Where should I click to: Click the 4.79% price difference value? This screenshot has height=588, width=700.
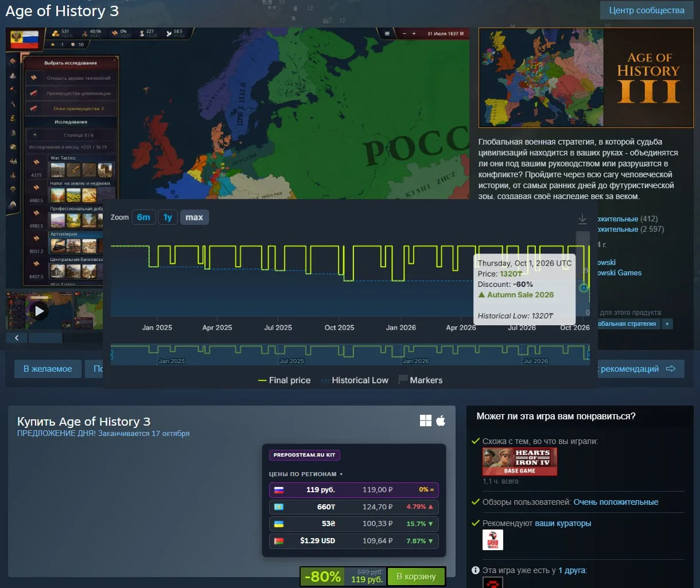pyautogui.click(x=420, y=507)
